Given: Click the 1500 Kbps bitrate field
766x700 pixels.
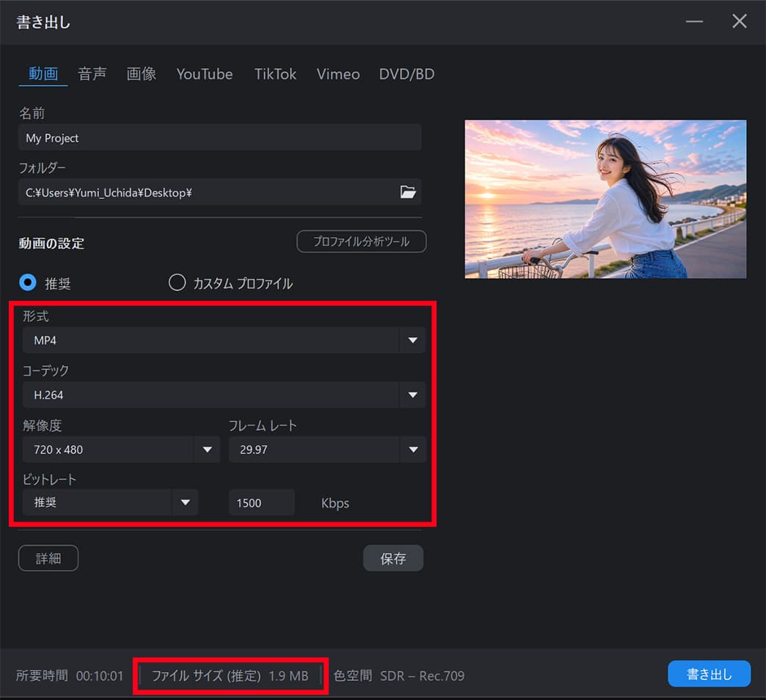Looking at the screenshot, I should [261, 502].
